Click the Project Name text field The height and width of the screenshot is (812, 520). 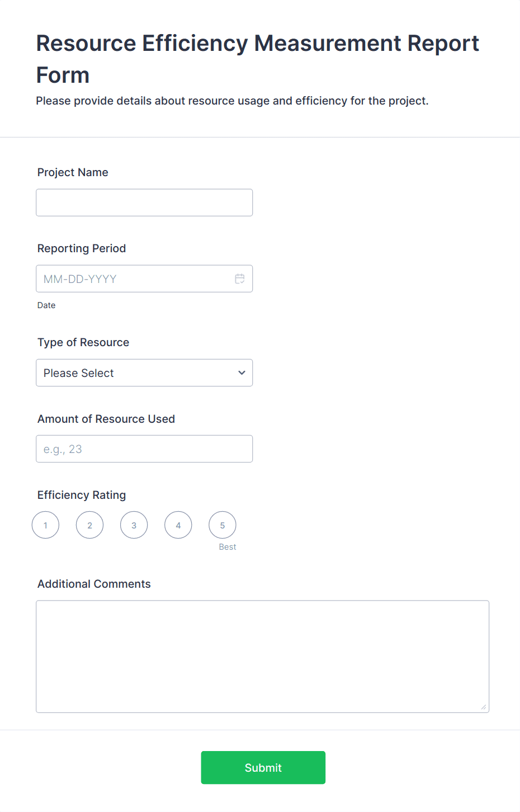[x=144, y=202]
